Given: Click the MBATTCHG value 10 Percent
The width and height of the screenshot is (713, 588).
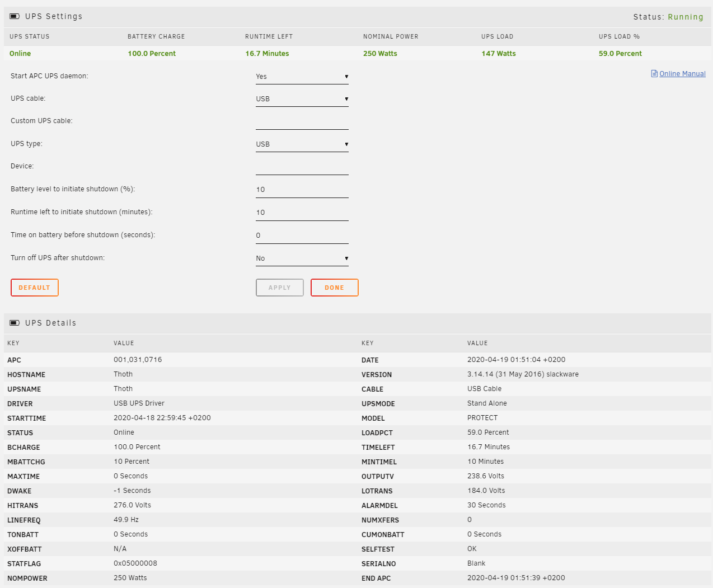Looking at the screenshot, I should (132, 462).
